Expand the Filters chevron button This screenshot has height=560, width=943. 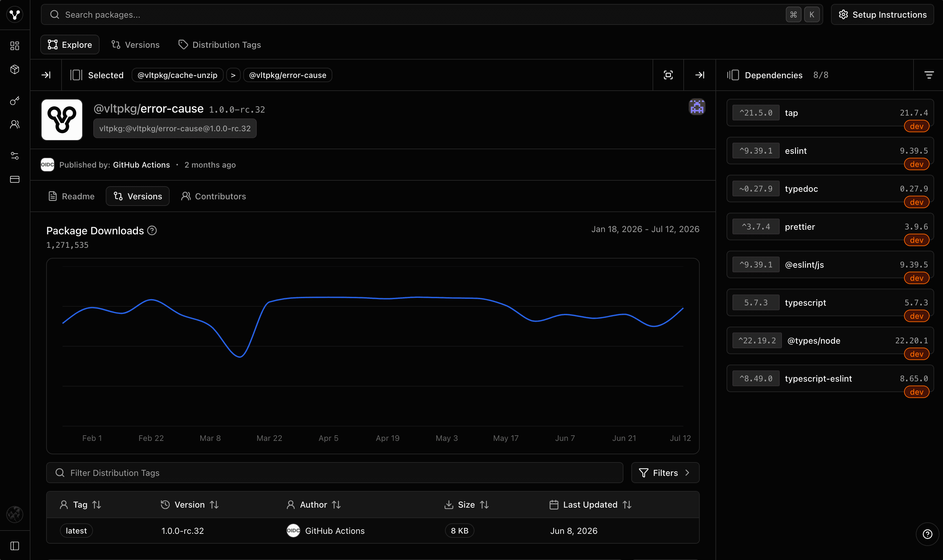tap(665, 473)
